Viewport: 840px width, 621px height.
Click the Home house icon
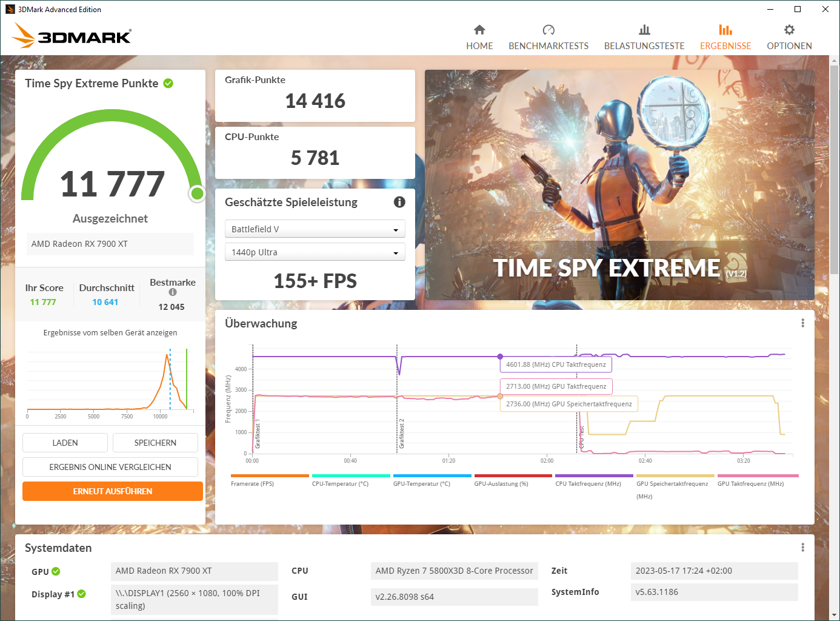pos(479,30)
